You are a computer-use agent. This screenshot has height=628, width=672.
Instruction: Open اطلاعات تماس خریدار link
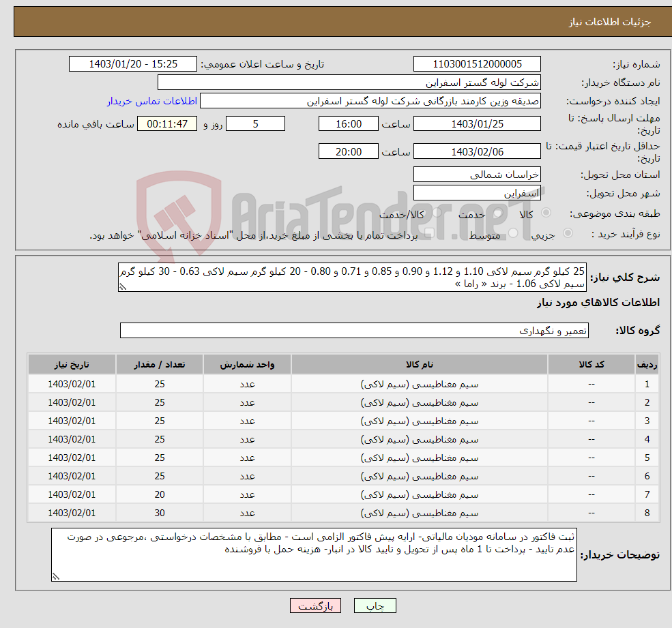click(151, 101)
